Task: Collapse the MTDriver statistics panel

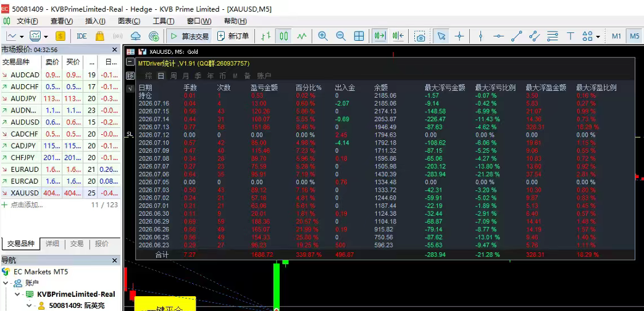Action: tap(130, 62)
